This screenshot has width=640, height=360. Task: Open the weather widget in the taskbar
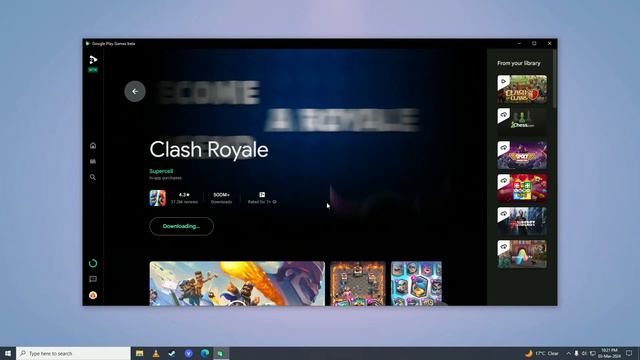click(x=542, y=353)
